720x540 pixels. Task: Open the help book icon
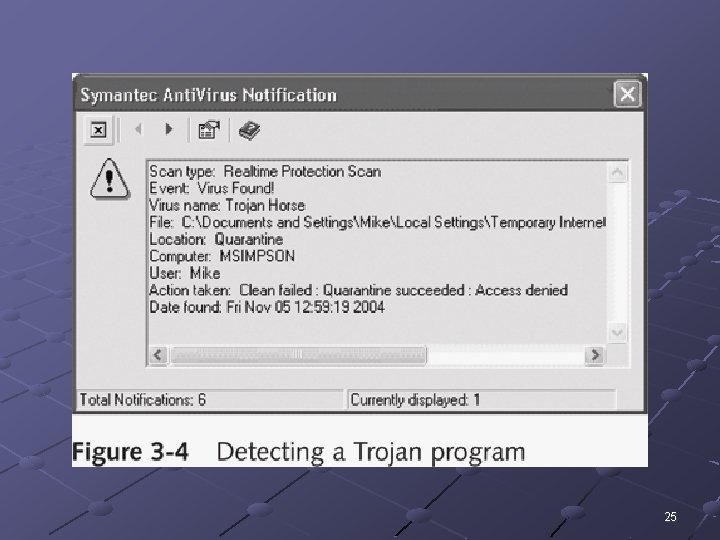249,130
